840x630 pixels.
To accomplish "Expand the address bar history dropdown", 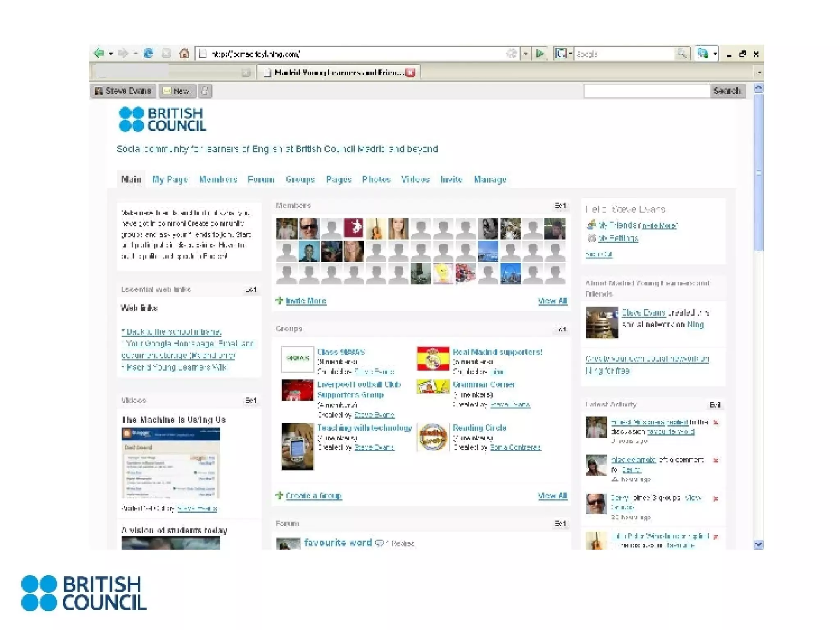I will pyautogui.click(x=525, y=54).
